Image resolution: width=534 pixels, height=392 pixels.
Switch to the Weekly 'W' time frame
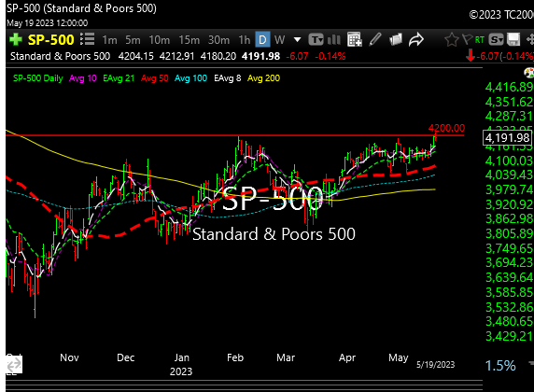279,40
